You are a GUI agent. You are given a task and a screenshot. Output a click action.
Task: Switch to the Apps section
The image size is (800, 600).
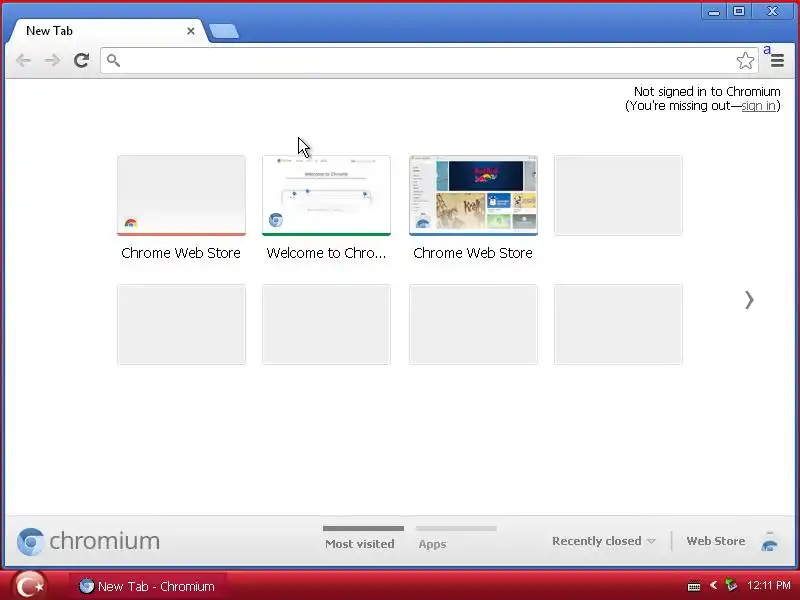point(432,544)
